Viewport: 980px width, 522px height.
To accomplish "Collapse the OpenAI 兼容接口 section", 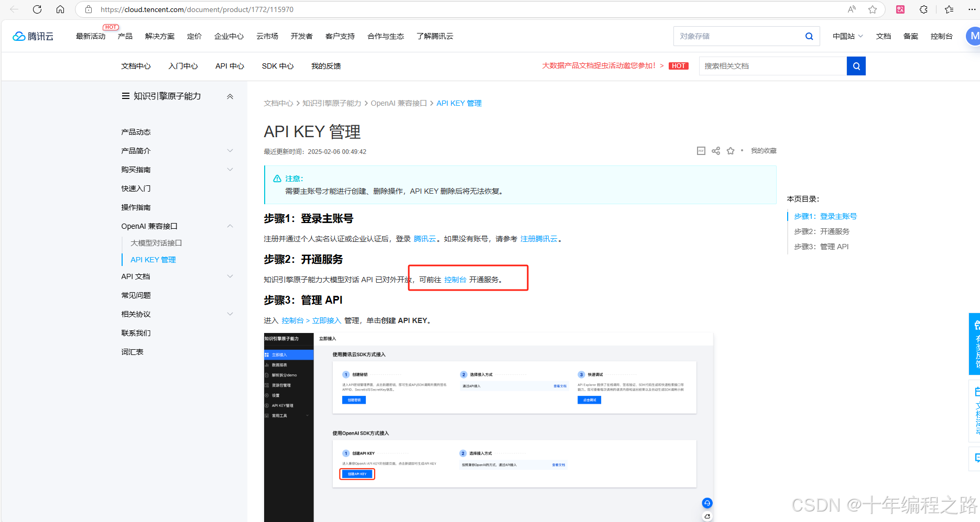I will point(230,226).
